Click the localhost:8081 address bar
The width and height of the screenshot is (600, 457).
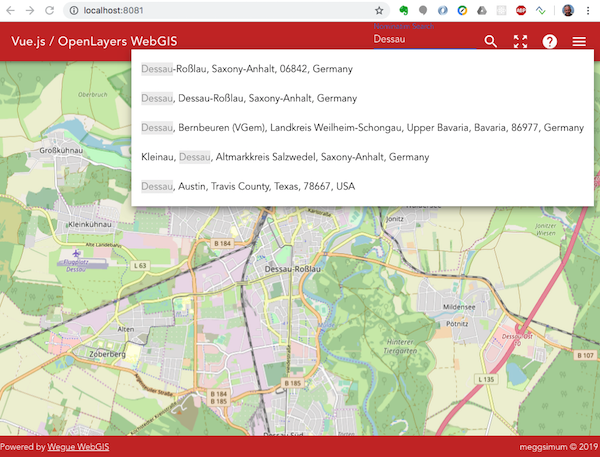pos(226,10)
